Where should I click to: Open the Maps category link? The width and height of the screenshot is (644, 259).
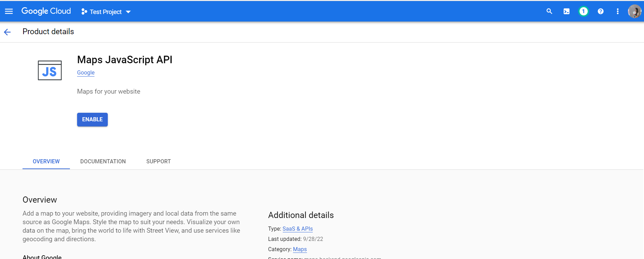click(x=300, y=249)
